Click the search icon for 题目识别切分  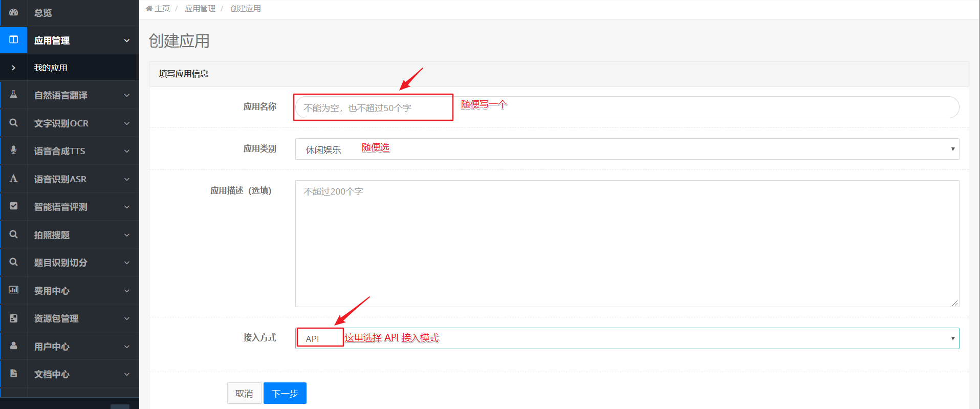pyautogui.click(x=14, y=262)
